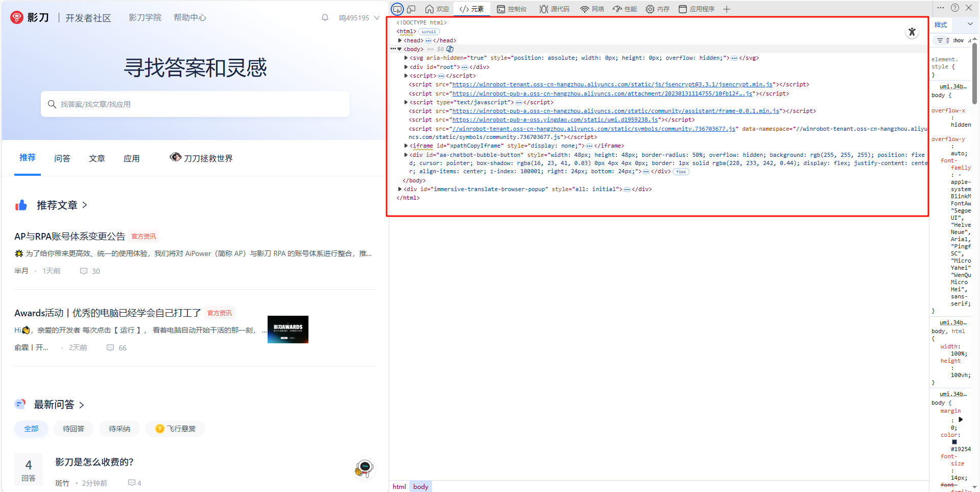The width and height of the screenshot is (980, 492).
Task: Select the 推荐 tab
Action: coord(28,158)
